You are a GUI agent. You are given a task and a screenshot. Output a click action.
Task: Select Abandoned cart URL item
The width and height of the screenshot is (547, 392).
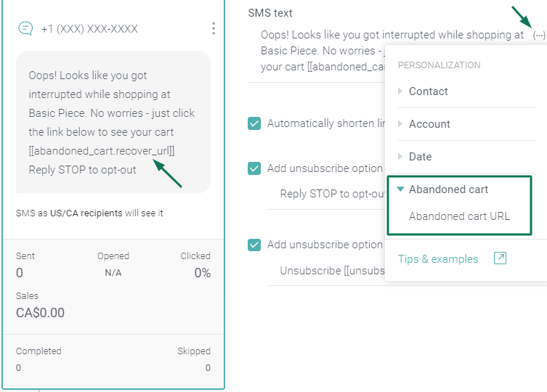point(459,216)
